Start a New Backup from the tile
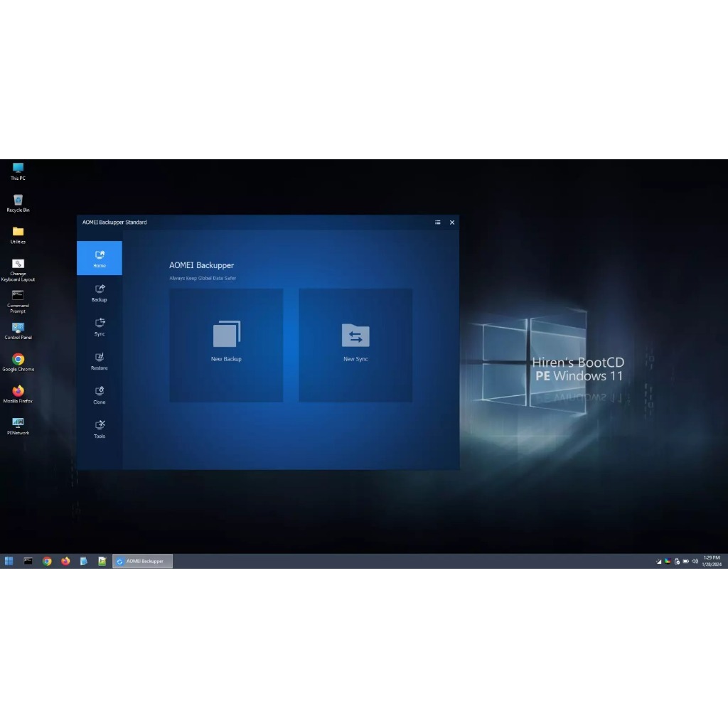 click(226, 346)
